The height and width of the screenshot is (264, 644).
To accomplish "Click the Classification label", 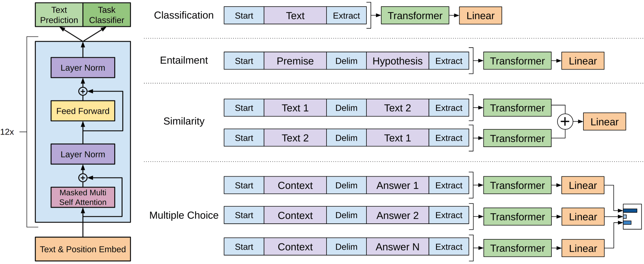I will click(x=184, y=15).
